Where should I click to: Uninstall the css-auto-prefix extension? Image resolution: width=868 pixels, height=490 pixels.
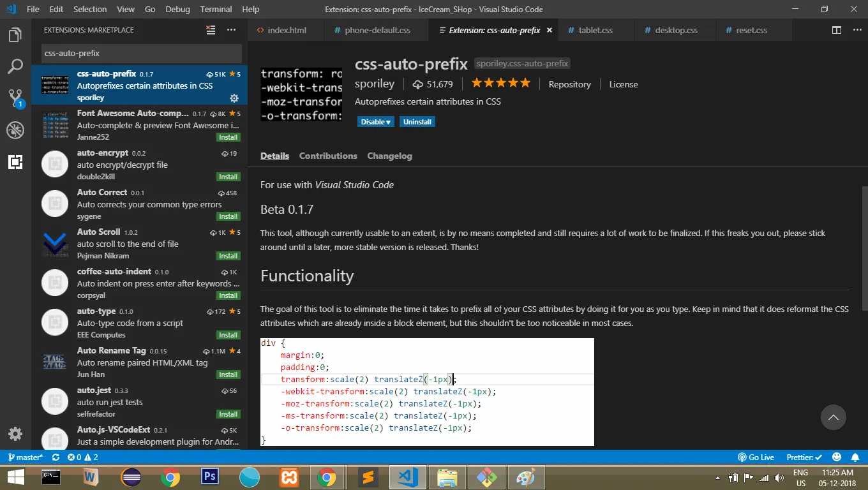417,122
